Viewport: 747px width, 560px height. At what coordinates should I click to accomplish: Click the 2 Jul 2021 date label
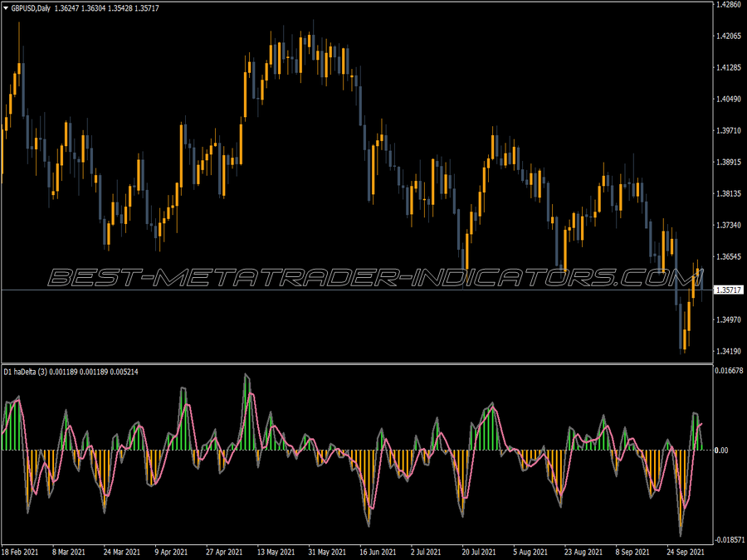[x=426, y=553]
